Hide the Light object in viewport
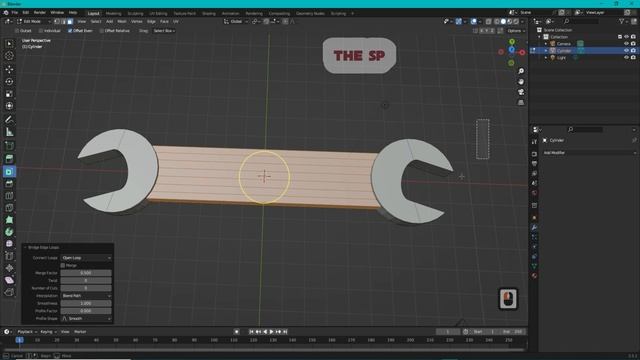Screen dimensions: 640x360 626,58
